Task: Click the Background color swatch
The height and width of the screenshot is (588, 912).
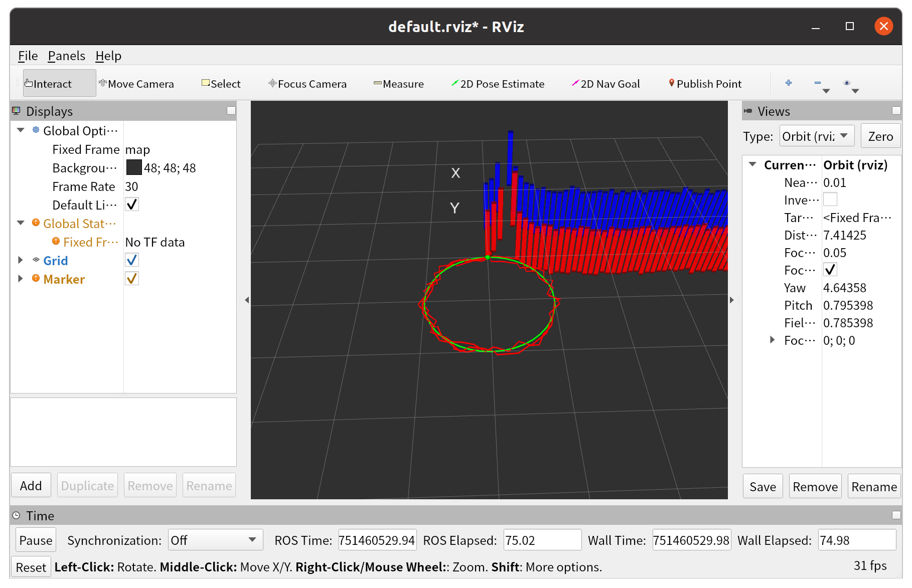Action: coord(134,168)
